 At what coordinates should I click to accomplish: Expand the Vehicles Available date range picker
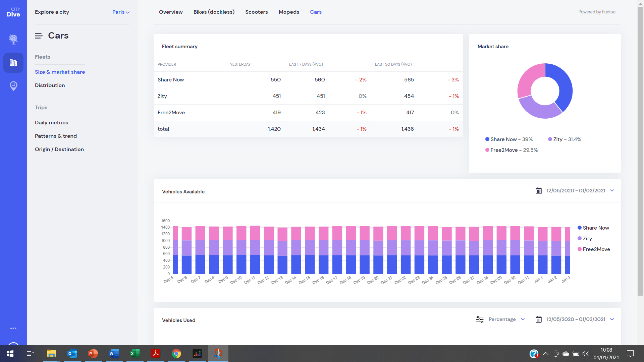pos(612,191)
